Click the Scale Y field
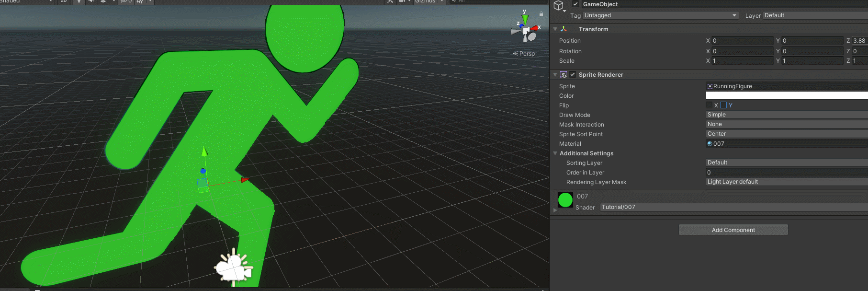 [812, 61]
